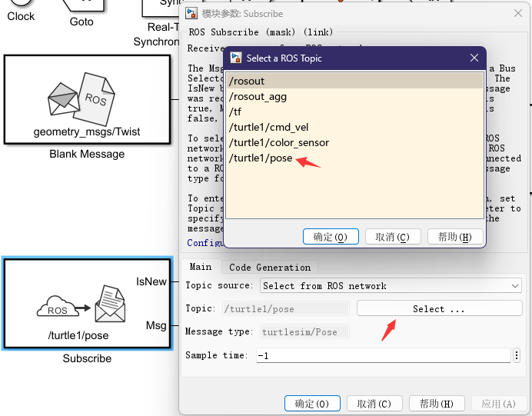Select the /rosout_agg topic
The width and height of the screenshot is (532, 416).
pyautogui.click(x=354, y=97)
